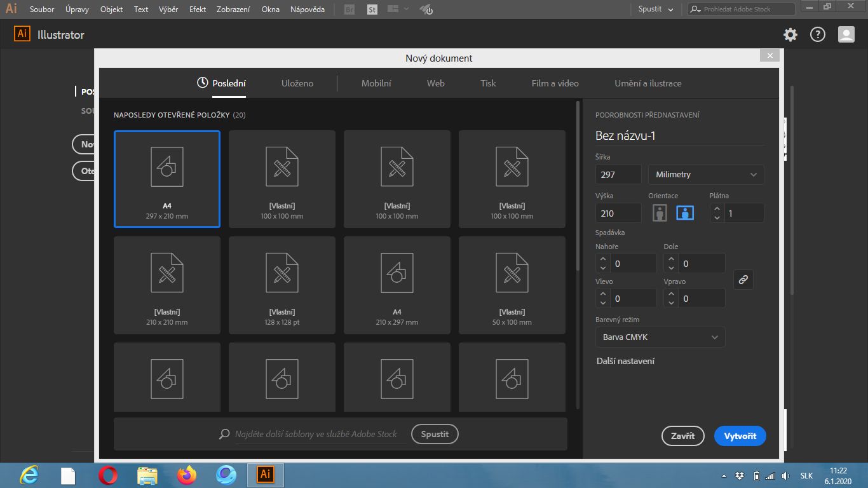This screenshot has height=488, width=868.
Task: Open preferences with the gear icon
Action: click(790, 35)
